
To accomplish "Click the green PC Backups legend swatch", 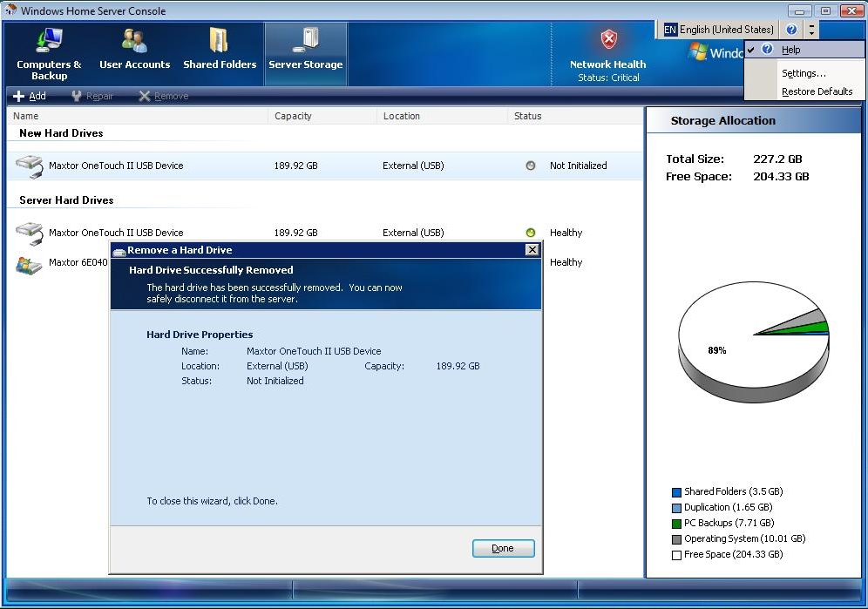I will click(676, 524).
